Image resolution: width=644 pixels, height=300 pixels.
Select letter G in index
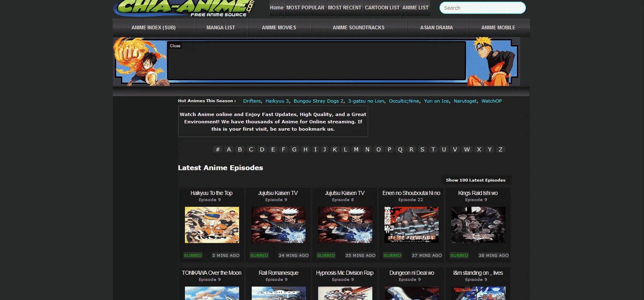click(x=294, y=149)
